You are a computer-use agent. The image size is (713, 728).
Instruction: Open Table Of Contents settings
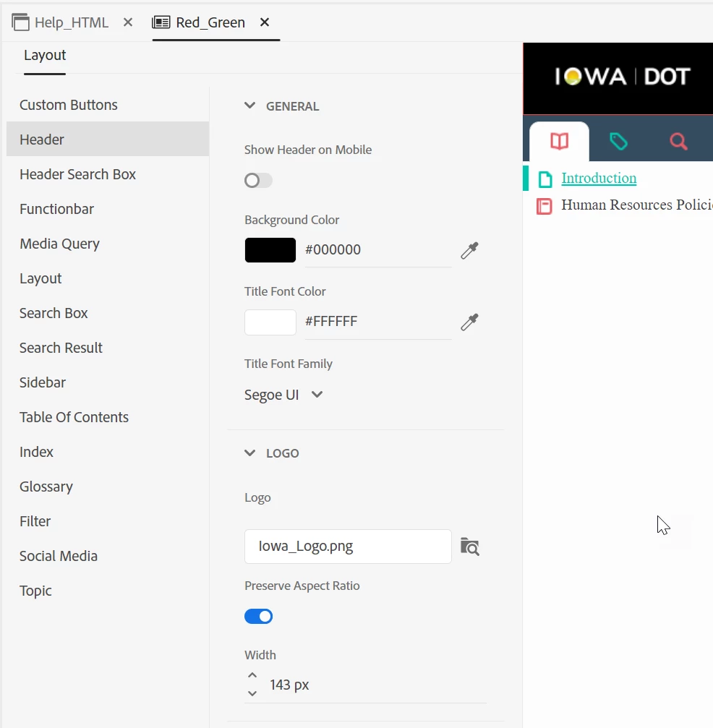point(108,417)
